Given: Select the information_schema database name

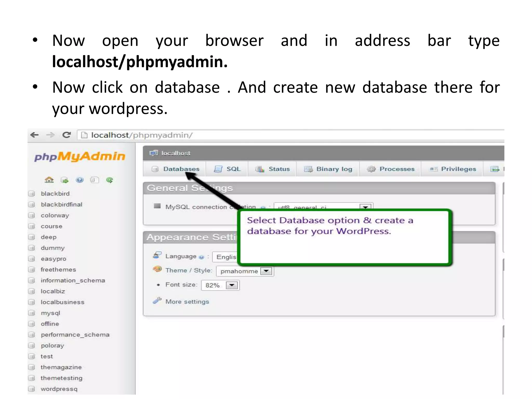Looking at the screenshot, I should click(x=73, y=281).
